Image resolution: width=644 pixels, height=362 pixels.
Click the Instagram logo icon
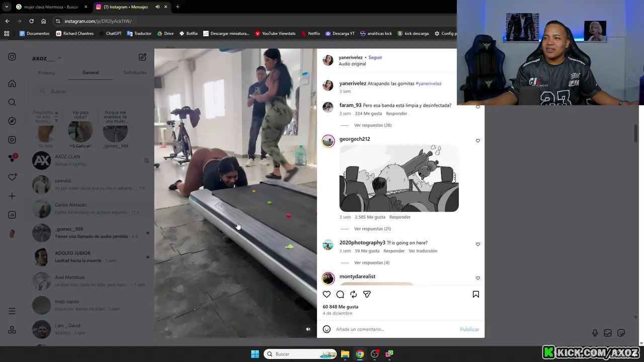12,57
